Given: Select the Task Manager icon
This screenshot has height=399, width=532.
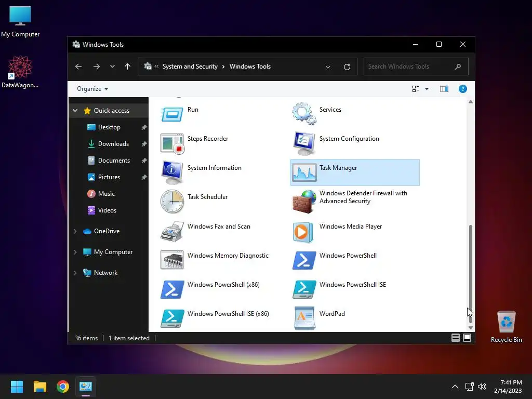Looking at the screenshot, I should coord(304,172).
